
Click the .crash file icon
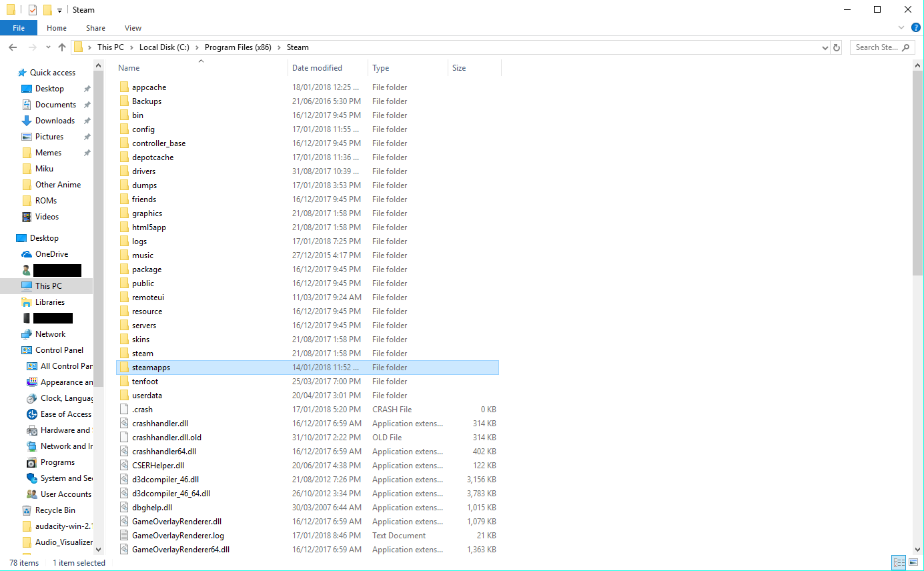[124, 410]
